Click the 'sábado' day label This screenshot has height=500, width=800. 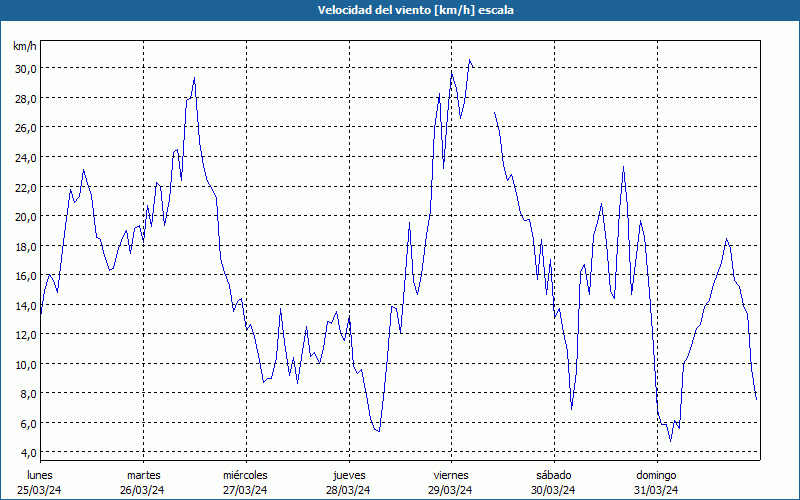[554, 475]
